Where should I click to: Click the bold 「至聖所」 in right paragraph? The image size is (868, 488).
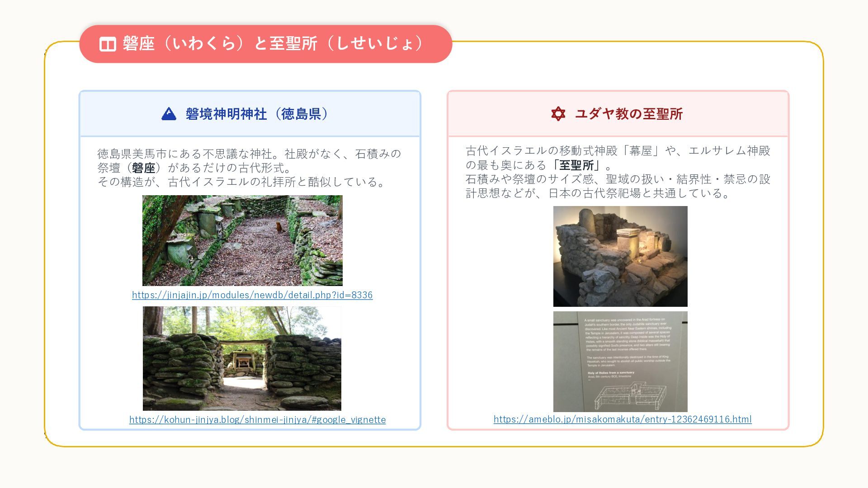point(576,165)
